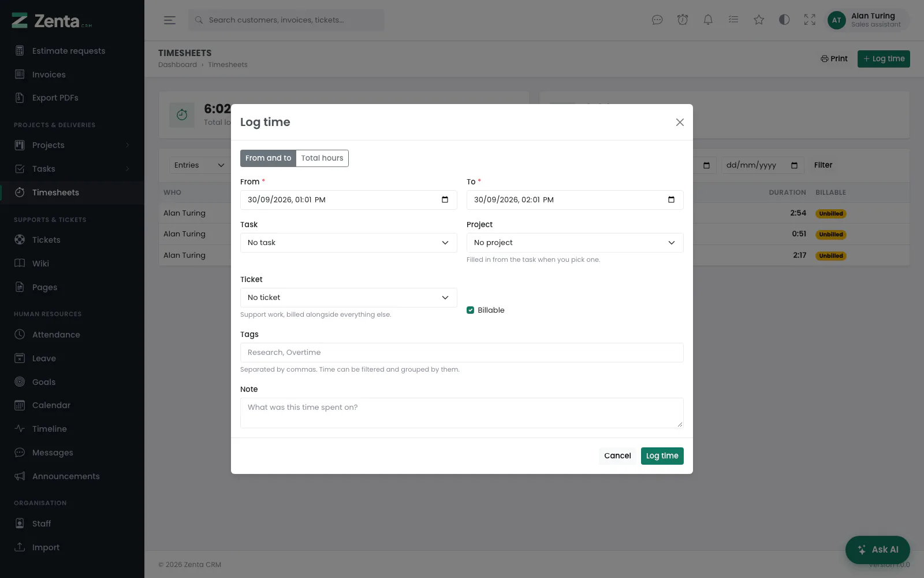Open Announcements in the sidebar
Screen dimensions: 924x578
72,476
